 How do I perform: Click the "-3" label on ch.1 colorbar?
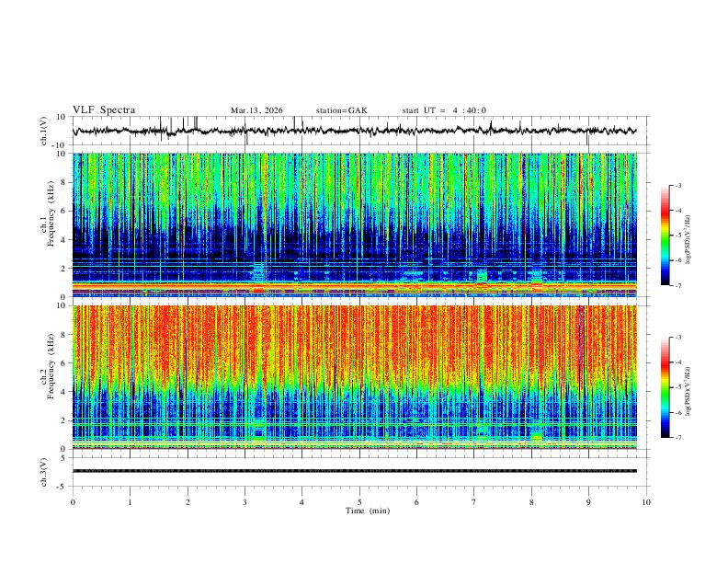(678, 185)
